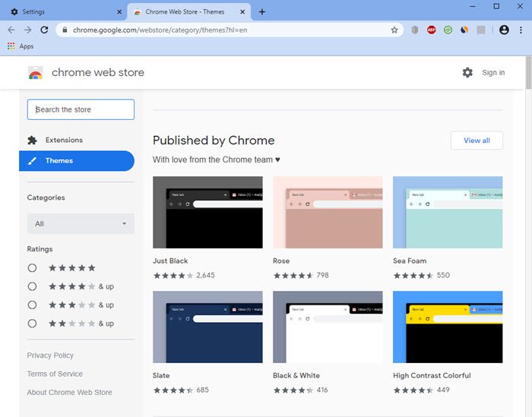Select the 3 stars & up rating filter
The image size is (532, 417).
pos(32,305)
